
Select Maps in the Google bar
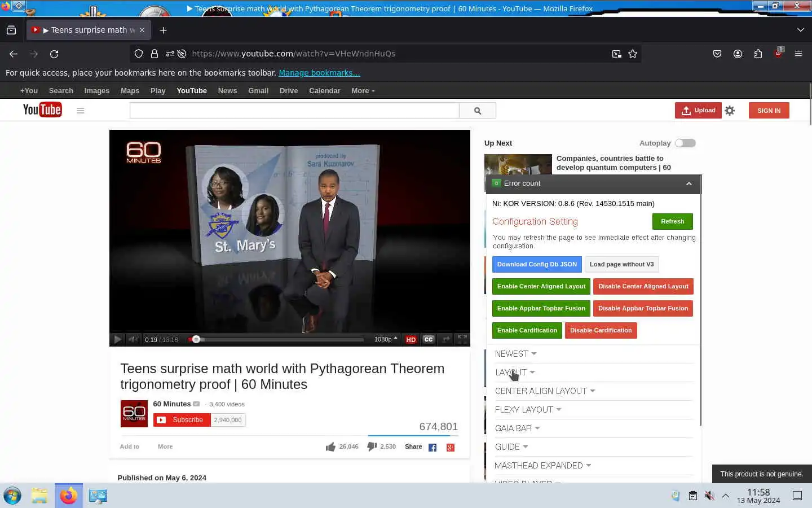pos(130,90)
